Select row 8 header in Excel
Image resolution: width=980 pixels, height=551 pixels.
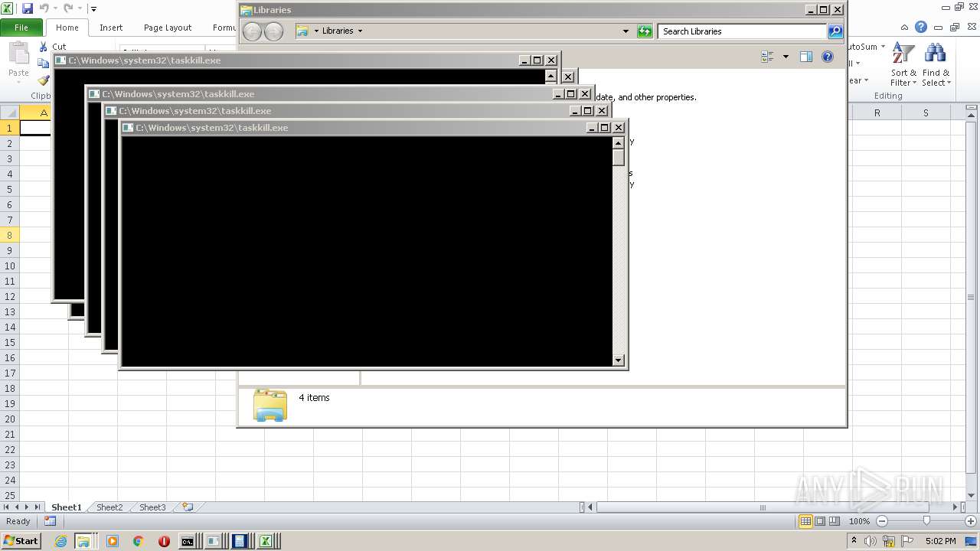pos(9,235)
